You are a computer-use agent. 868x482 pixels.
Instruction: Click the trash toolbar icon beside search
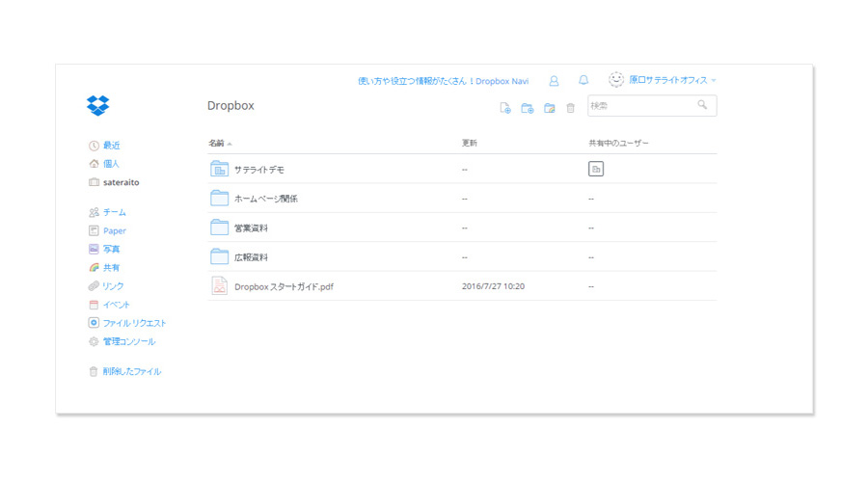[570, 109]
